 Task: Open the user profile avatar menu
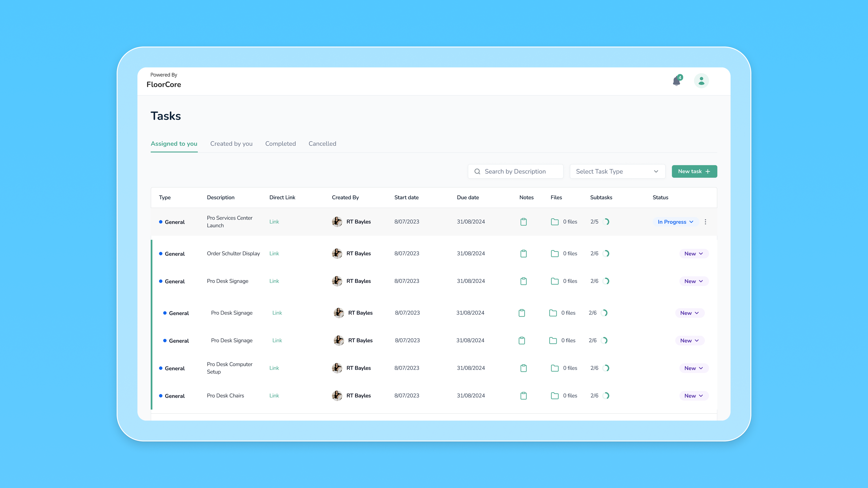click(701, 81)
